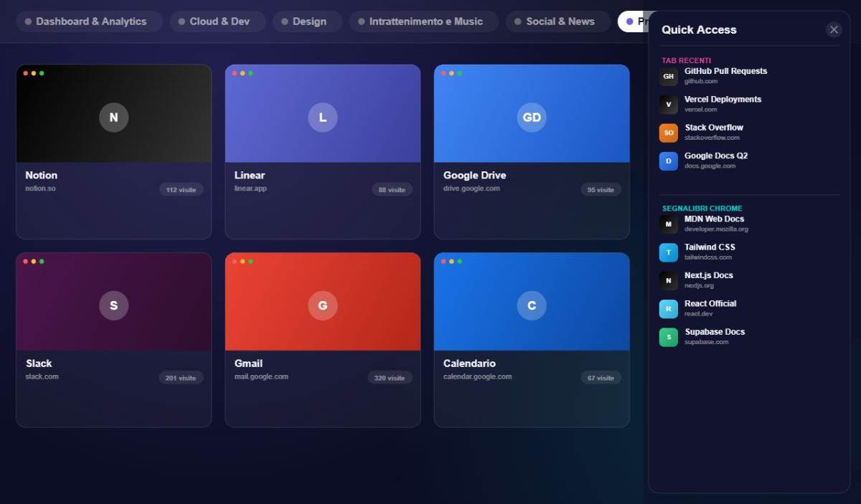Click the Linear L avatar circle
This screenshot has height=504, width=861.
coord(323,118)
